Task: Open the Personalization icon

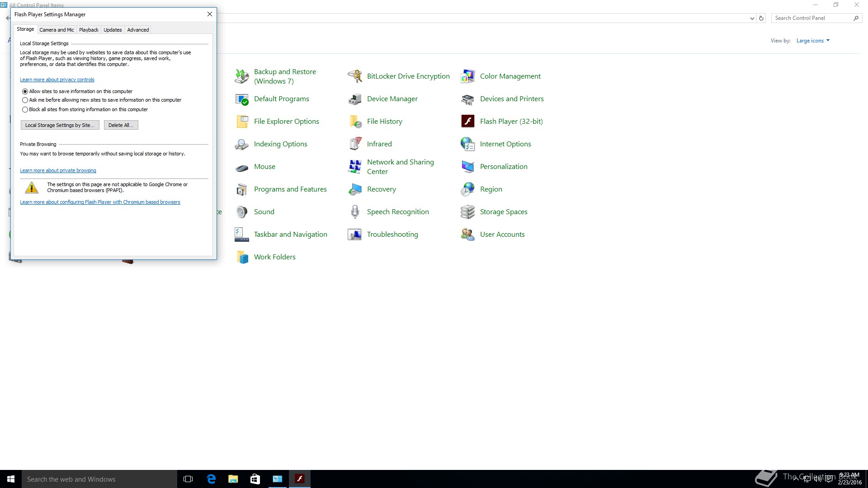Action: coord(468,167)
